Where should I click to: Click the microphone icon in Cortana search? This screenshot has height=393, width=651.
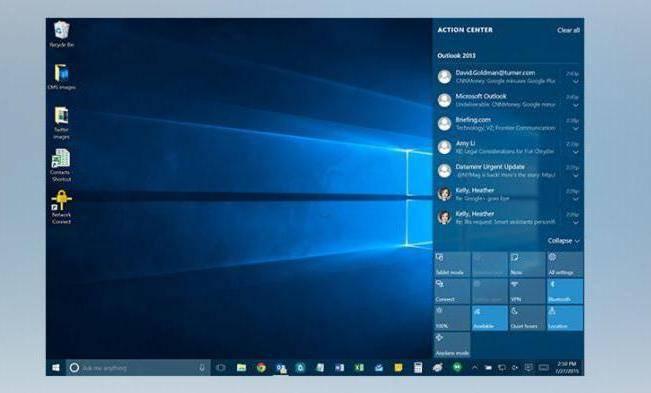(202, 368)
